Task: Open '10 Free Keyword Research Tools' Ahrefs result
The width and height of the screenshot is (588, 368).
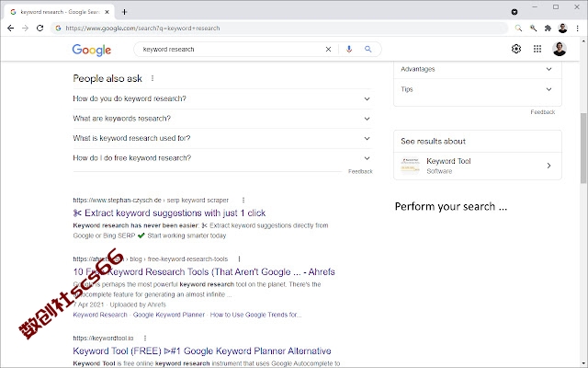Action: point(204,272)
